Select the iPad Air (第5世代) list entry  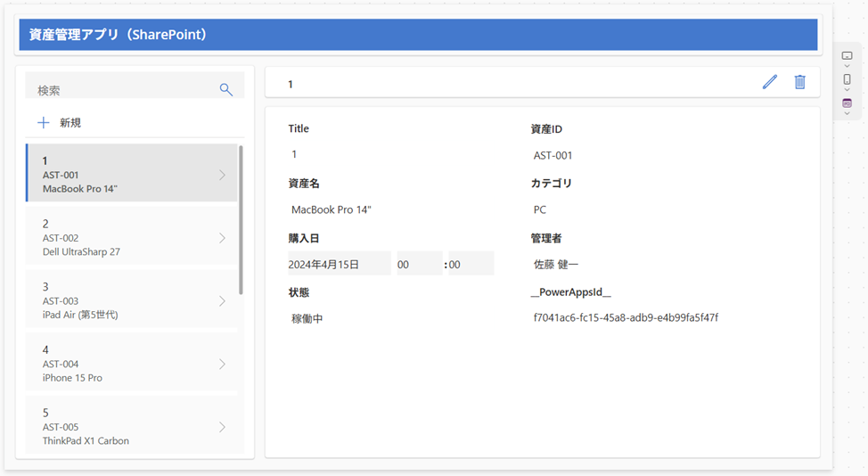point(132,300)
